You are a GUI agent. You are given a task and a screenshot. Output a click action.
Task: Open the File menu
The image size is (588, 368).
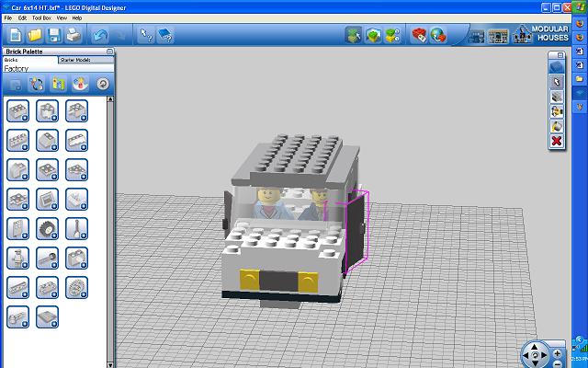click(8, 17)
